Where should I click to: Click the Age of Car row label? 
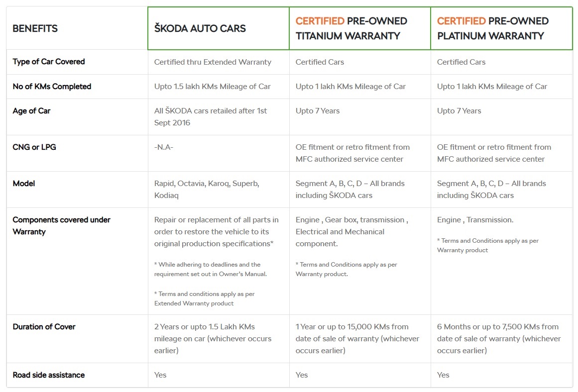coord(31,110)
